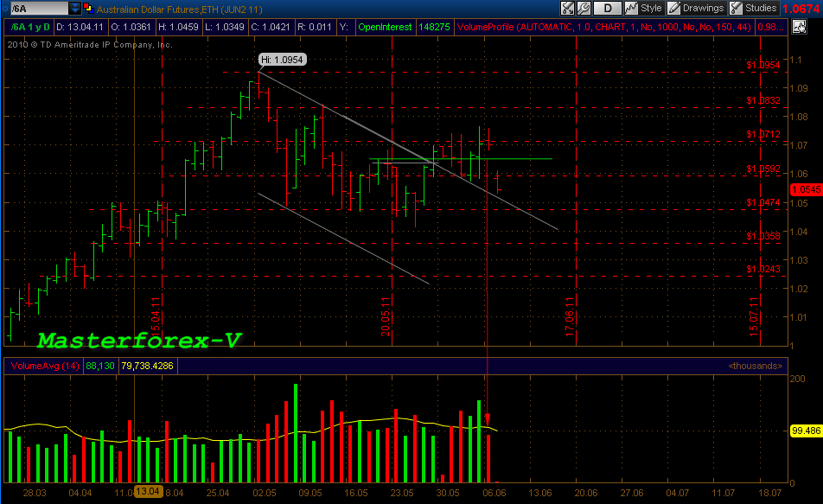Screen dimensions: 823x504
Task: Click the $1.0358 level label
Action: 763,236
